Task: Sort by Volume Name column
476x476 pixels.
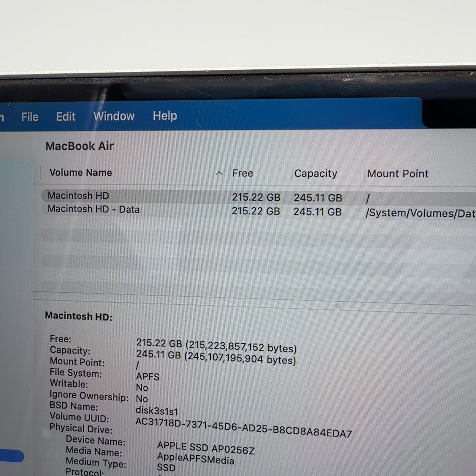Action: tap(81, 173)
